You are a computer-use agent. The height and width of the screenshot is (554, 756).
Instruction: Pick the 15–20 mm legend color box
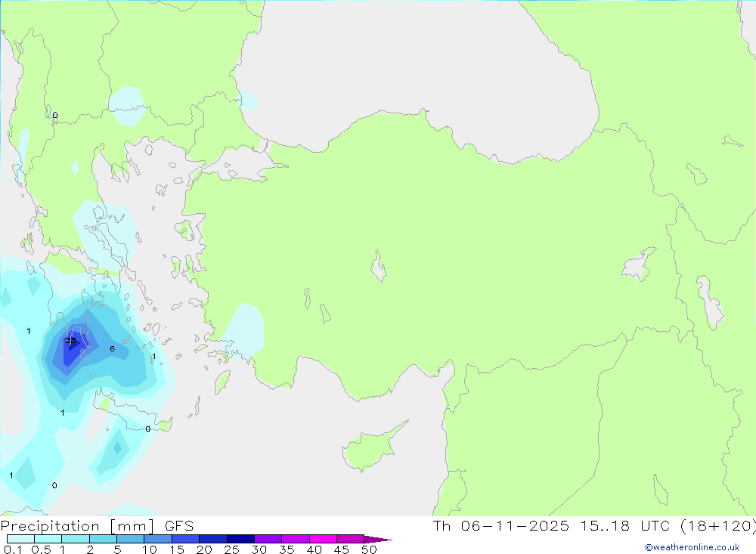[186, 539]
